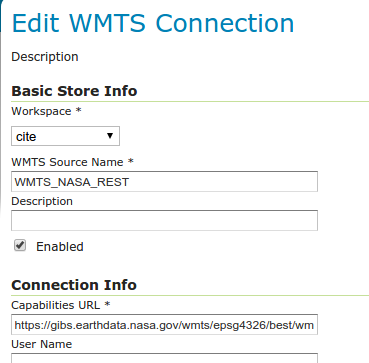Click the Workspace * label
The height and width of the screenshot is (363, 369).
coord(46,111)
